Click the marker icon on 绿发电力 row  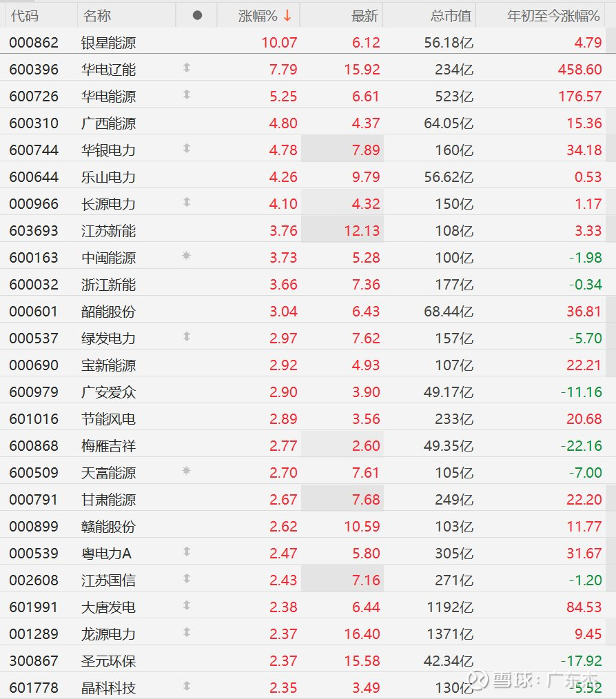point(187,336)
